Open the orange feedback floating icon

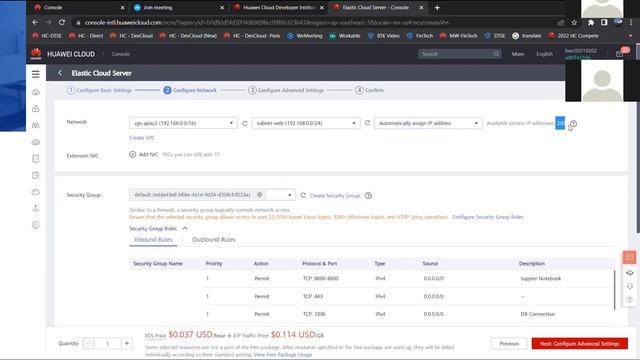coord(629,257)
